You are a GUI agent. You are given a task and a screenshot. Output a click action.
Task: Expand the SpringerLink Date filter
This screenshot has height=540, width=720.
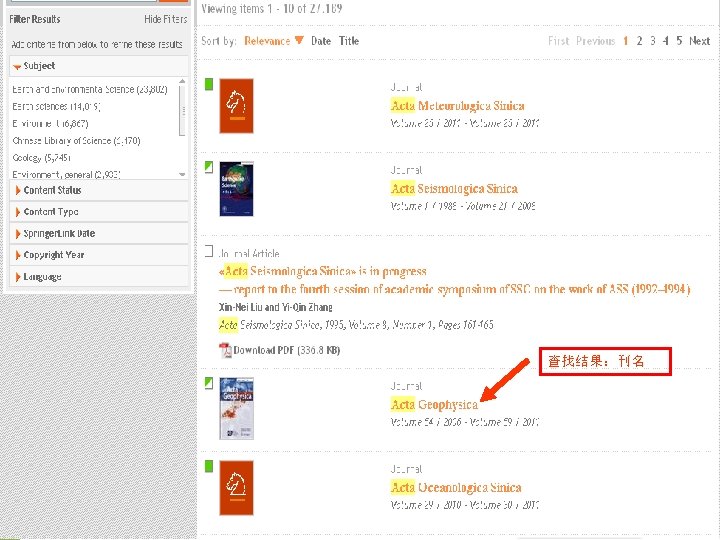[99, 233]
